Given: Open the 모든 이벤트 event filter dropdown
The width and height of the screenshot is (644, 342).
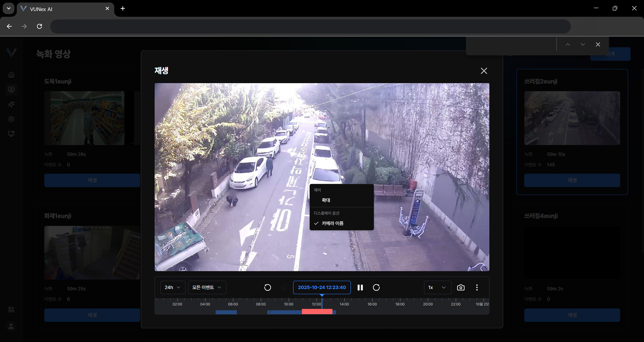Looking at the screenshot, I should [x=207, y=287].
